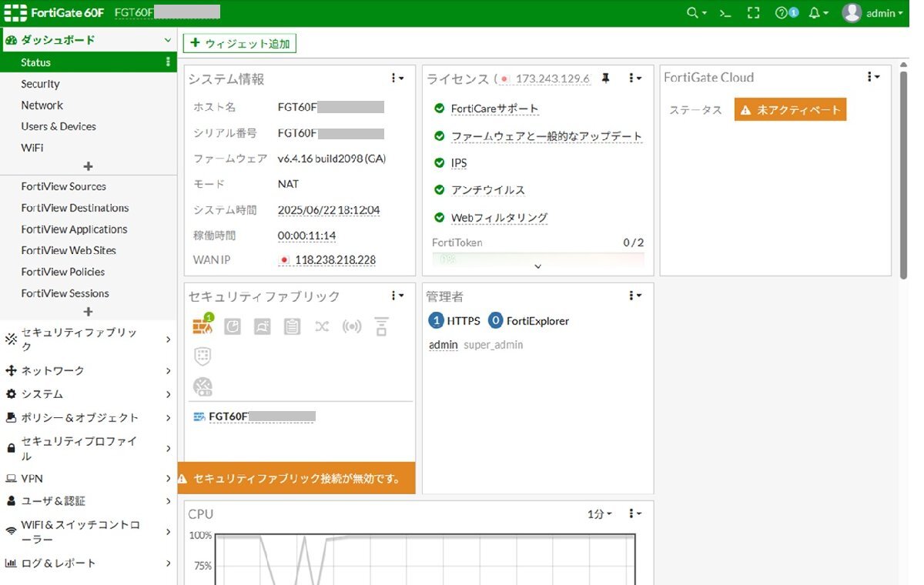The image size is (924, 585).
Task: Click the admin user avatar
Action: 851,13
